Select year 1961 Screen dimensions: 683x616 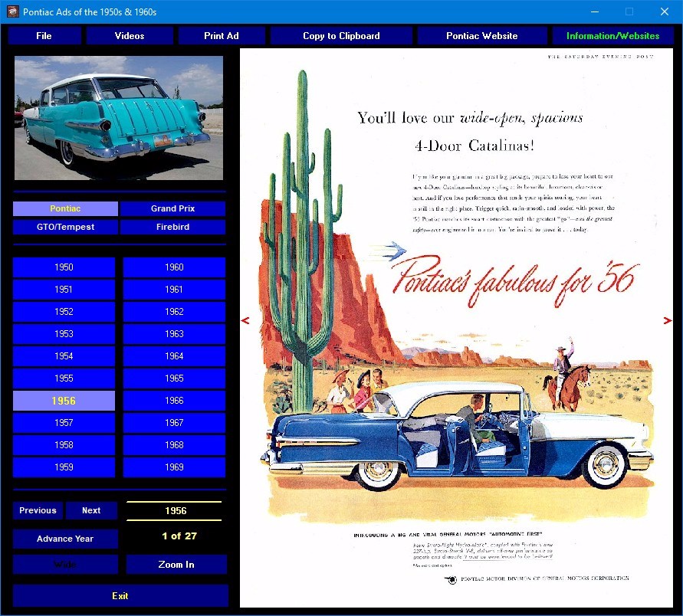tap(174, 290)
